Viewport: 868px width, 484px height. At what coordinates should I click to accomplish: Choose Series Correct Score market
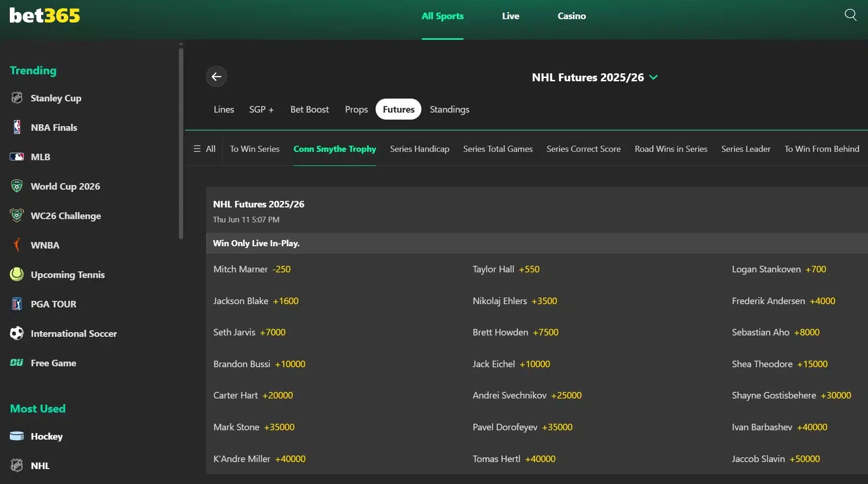point(583,149)
